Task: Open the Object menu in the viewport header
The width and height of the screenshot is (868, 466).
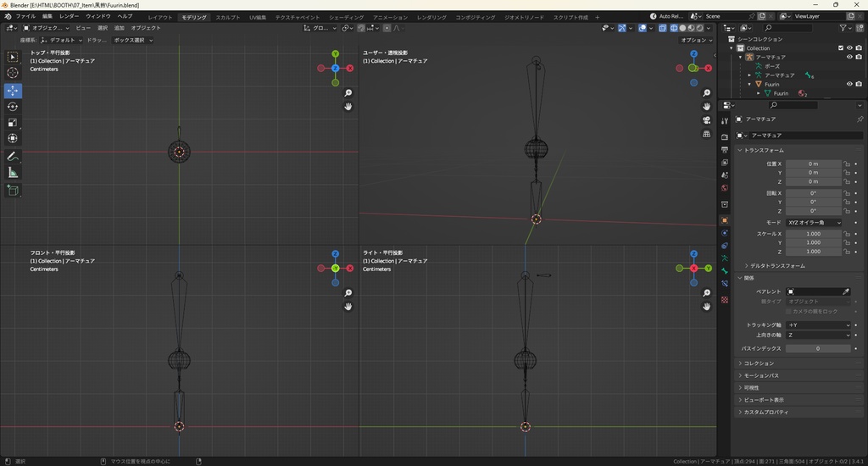Action: (x=145, y=28)
